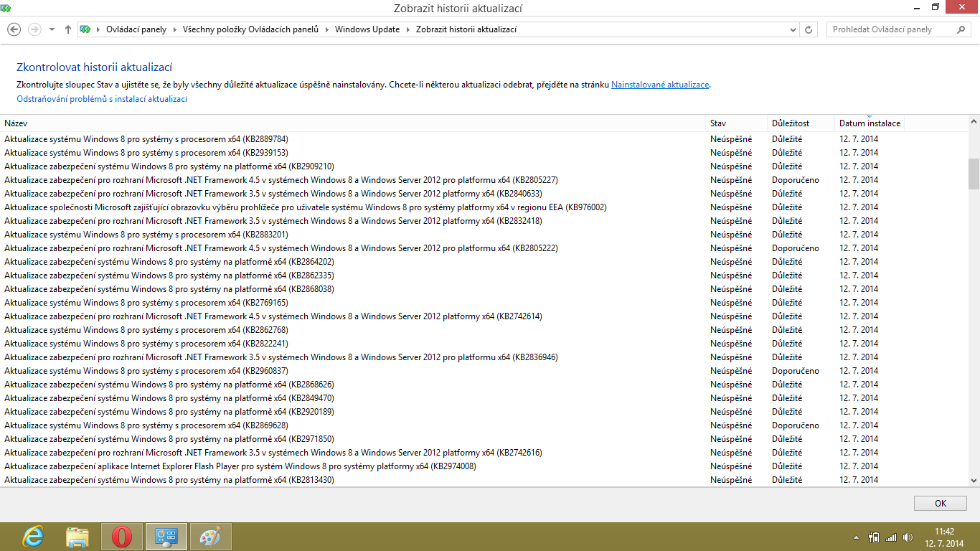Click the OK button
980x551 pixels.
point(941,504)
